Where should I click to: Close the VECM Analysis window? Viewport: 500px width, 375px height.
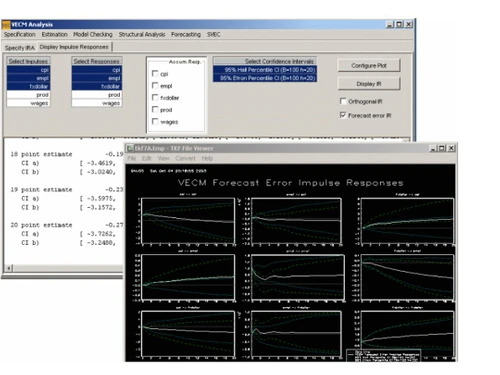point(409,24)
